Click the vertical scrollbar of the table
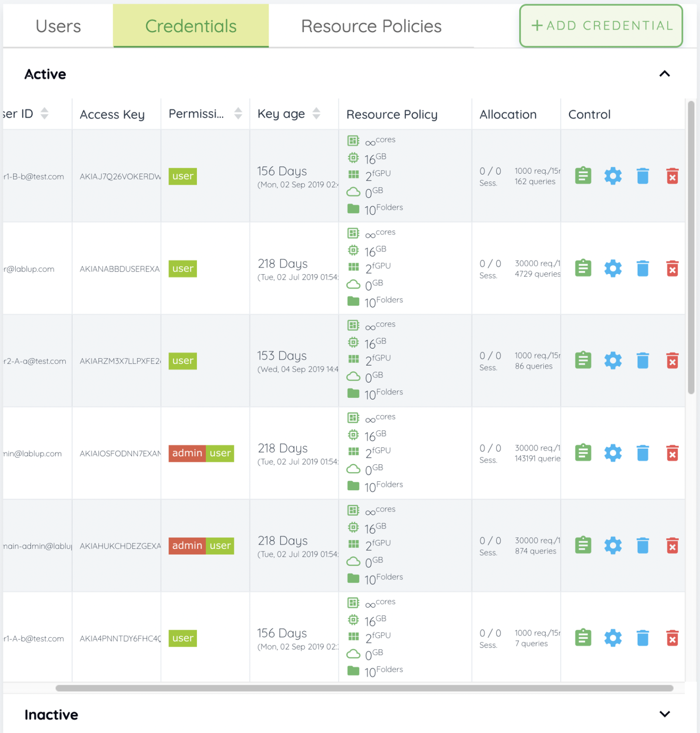This screenshot has width=700, height=733. pyautogui.click(x=691, y=247)
